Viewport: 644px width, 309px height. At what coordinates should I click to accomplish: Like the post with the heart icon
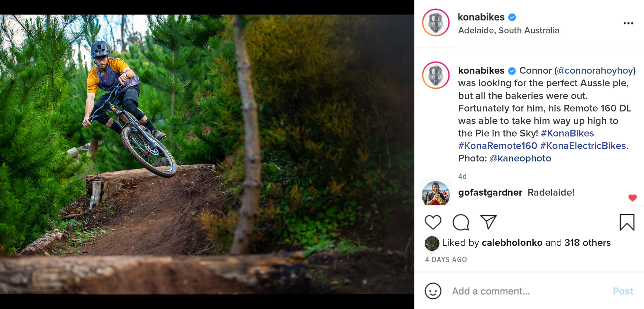tap(433, 222)
